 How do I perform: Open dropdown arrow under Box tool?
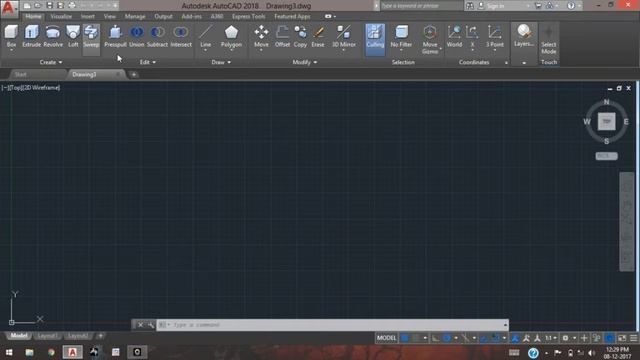pos(11,50)
